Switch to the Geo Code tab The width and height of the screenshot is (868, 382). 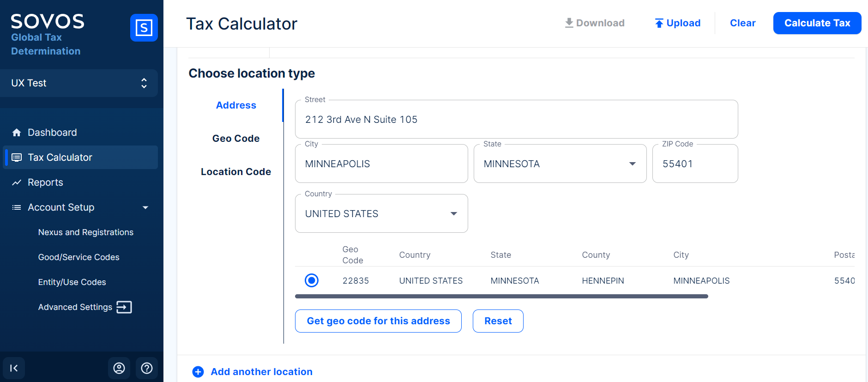[235, 139]
